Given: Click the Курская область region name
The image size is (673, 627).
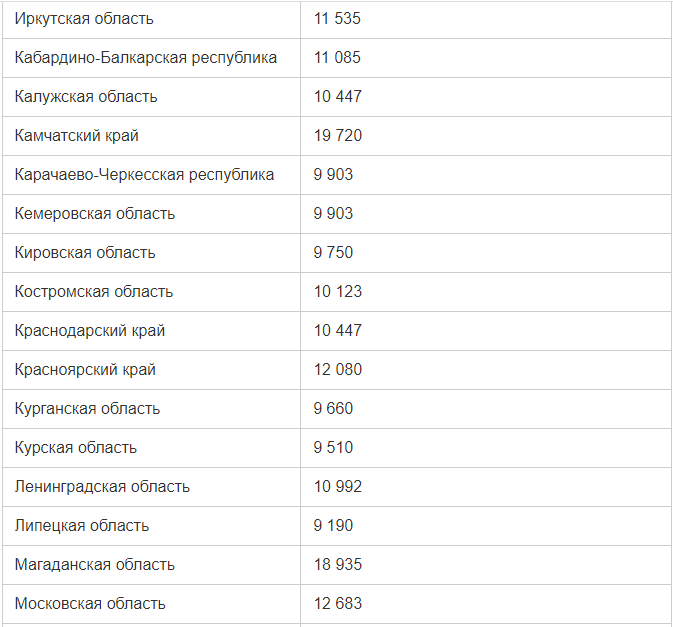Looking at the screenshot, I should click(x=76, y=448).
